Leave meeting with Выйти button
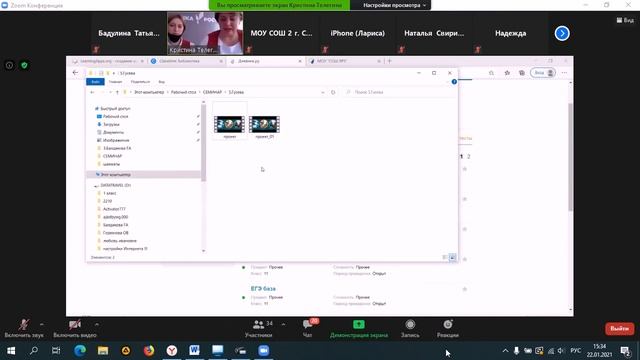The width and height of the screenshot is (640, 360). point(619,329)
